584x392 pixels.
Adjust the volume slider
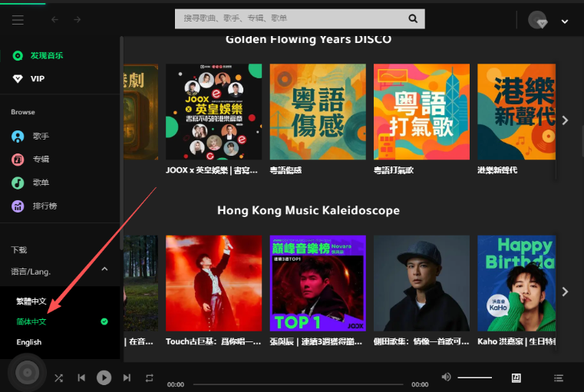(x=474, y=377)
